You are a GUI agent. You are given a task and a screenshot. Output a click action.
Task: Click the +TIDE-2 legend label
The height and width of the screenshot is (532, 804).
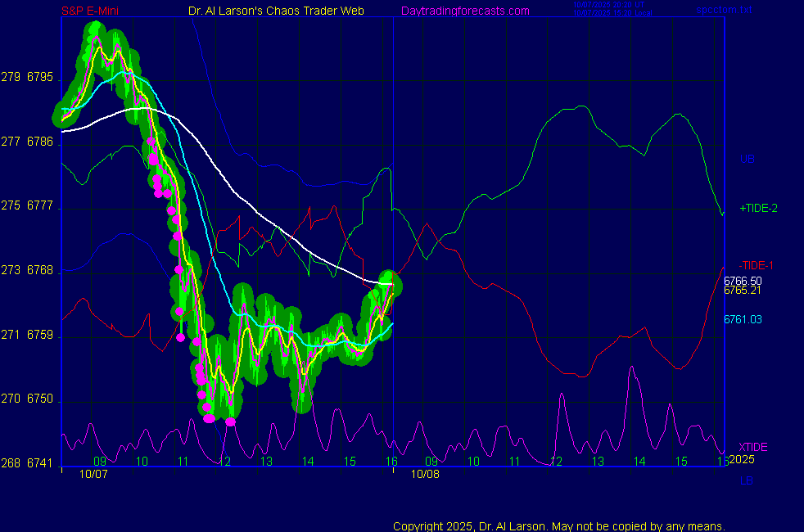758,209
